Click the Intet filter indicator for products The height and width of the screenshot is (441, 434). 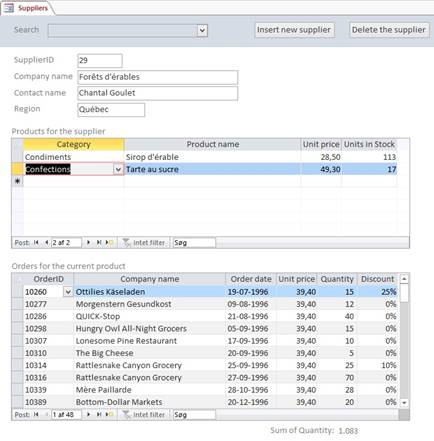[x=144, y=243]
